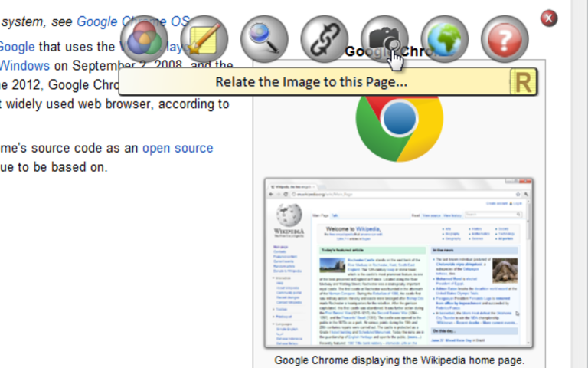588x368 pixels.
Task: Open the Wikipedia home page screenshot thumbnail
Action: click(399, 263)
